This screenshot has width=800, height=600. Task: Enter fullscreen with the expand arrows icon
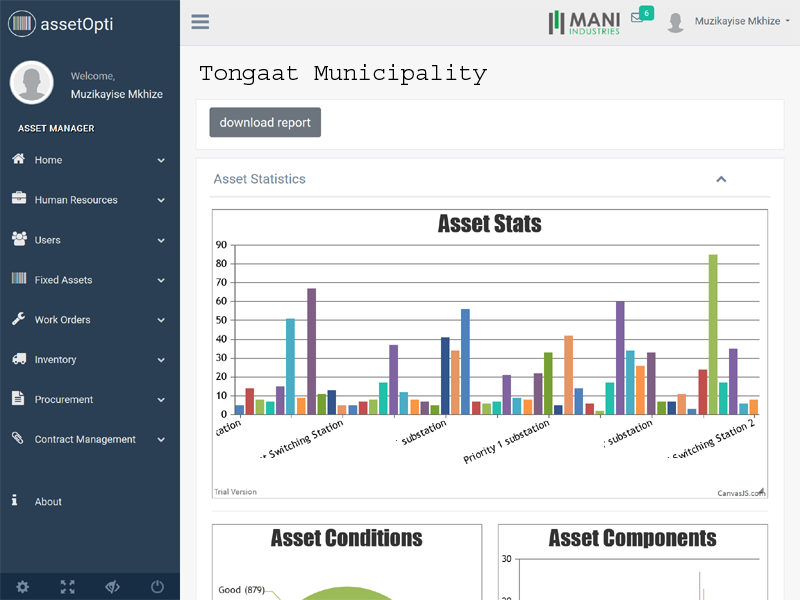tap(68, 587)
